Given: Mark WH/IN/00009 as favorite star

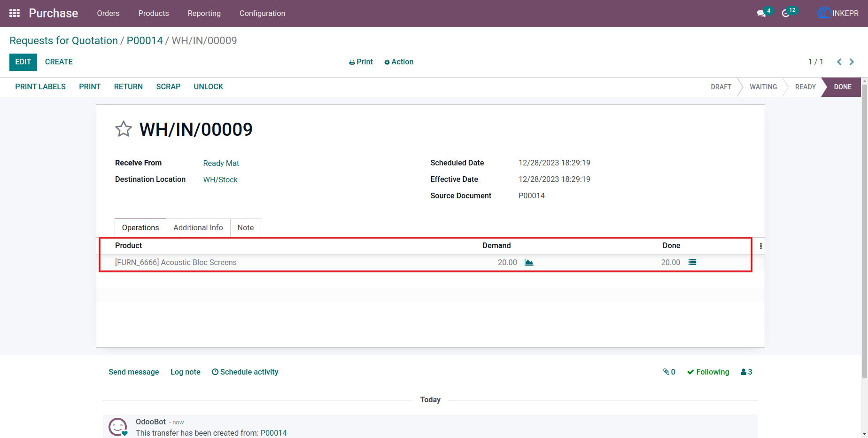Looking at the screenshot, I should 124,129.
